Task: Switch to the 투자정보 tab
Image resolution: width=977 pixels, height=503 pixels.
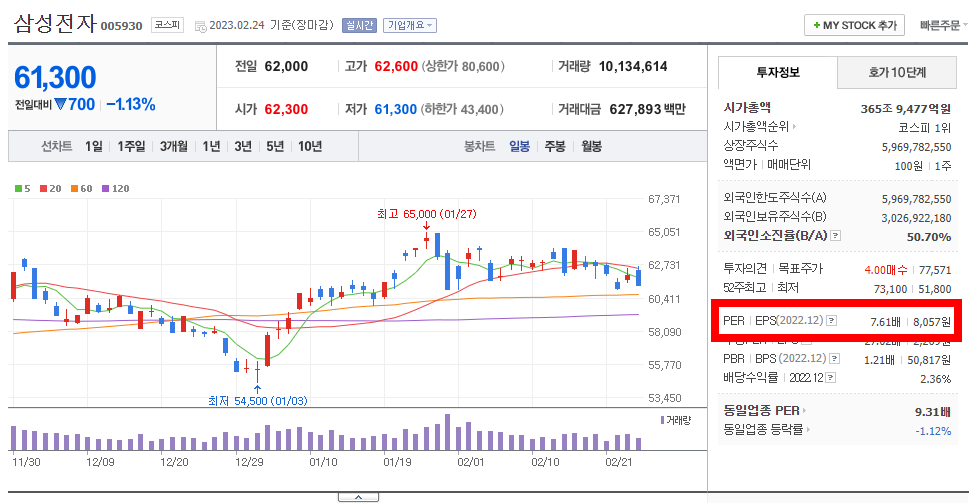Action: (x=778, y=72)
